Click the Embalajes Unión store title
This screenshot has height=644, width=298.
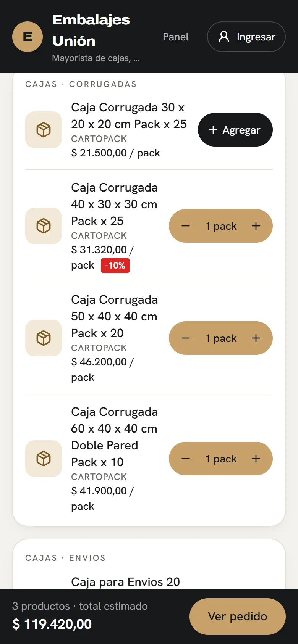point(91,30)
